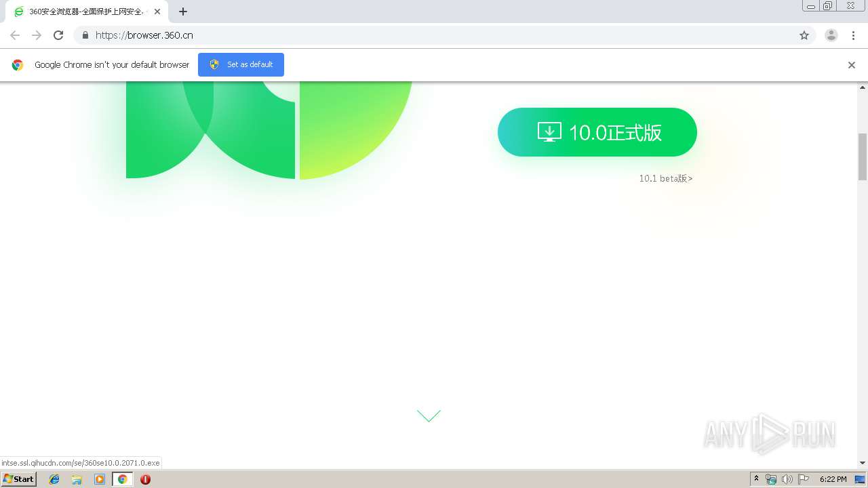The height and width of the screenshot is (488, 868).
Task: Click the page scrollbar thumb
Action: tap(863, 157)
